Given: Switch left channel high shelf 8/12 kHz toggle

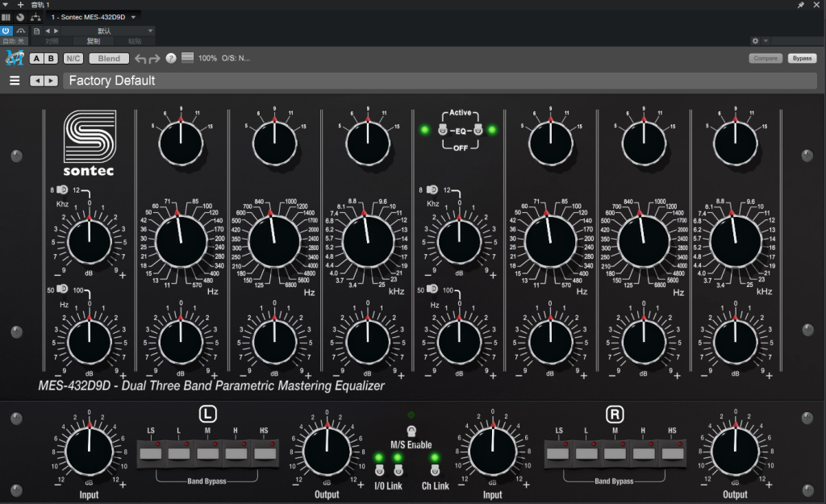Looking at the screenshot, I should tap(62, 190).
